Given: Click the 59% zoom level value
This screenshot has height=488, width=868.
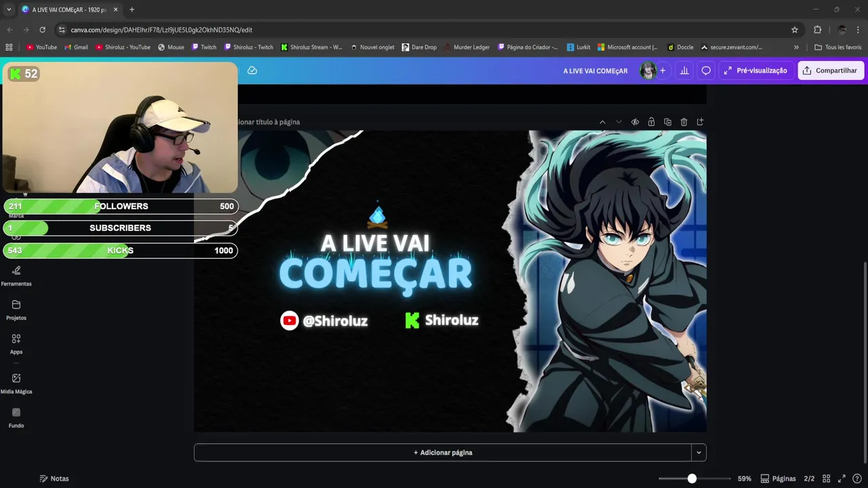Looking at the screenshot, I should [x=745, y=479].
